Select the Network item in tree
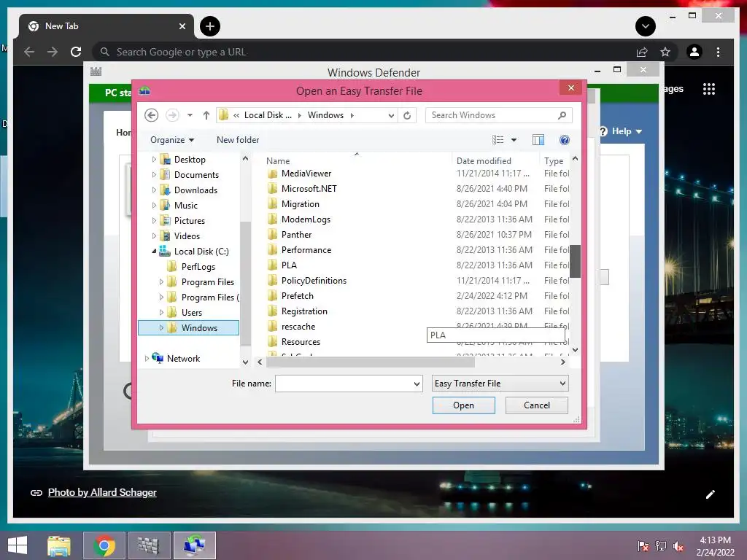This screenshot has width=747, height=560. pos(183,358)
